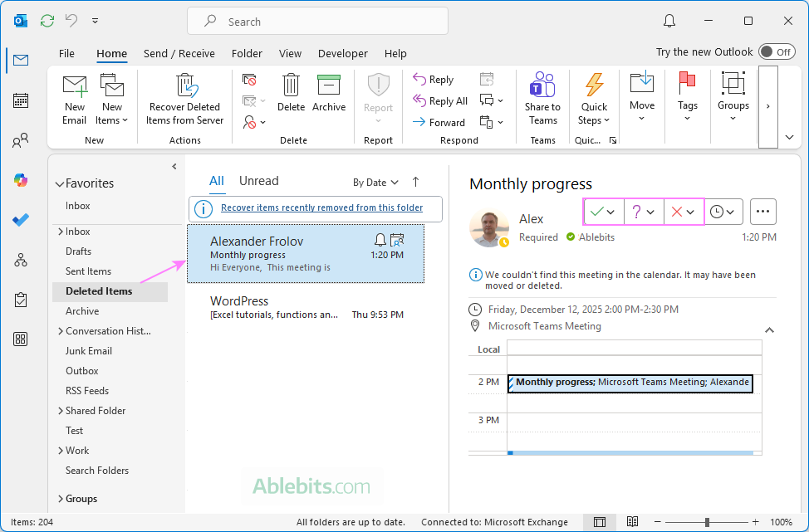Open Microsoft To Do from the sidebar
Image resolution: width=809 pixels, height=532 pixels.
[21, 220]
